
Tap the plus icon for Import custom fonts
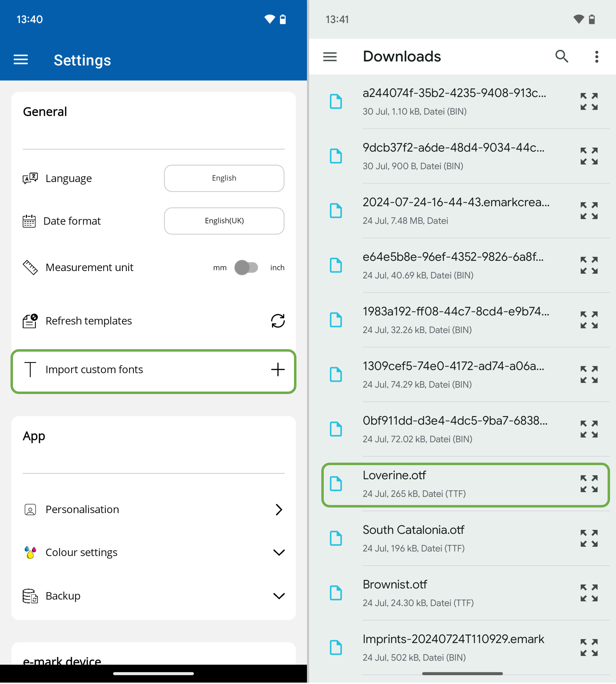278,369
